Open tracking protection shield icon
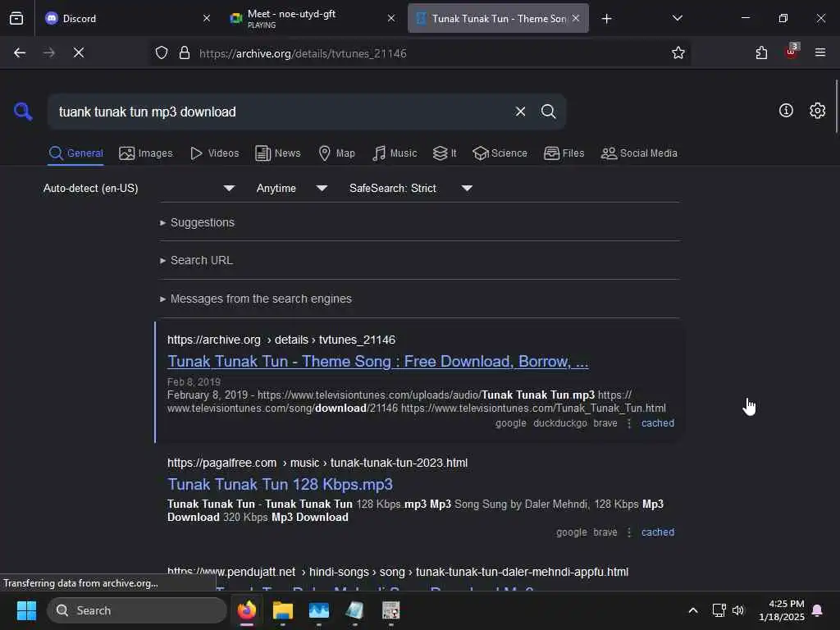This screenshot has height=630, width=840. click(x=162, y=53)
